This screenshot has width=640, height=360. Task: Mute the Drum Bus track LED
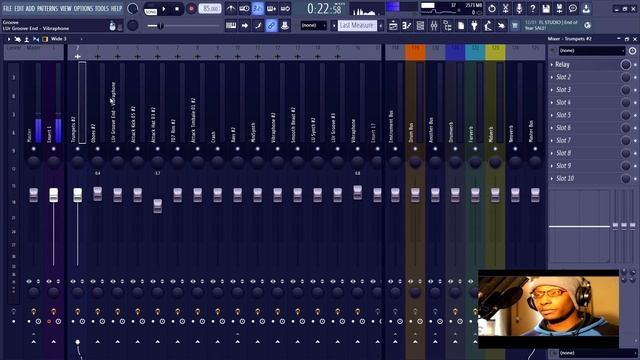(x=415, y=149)
